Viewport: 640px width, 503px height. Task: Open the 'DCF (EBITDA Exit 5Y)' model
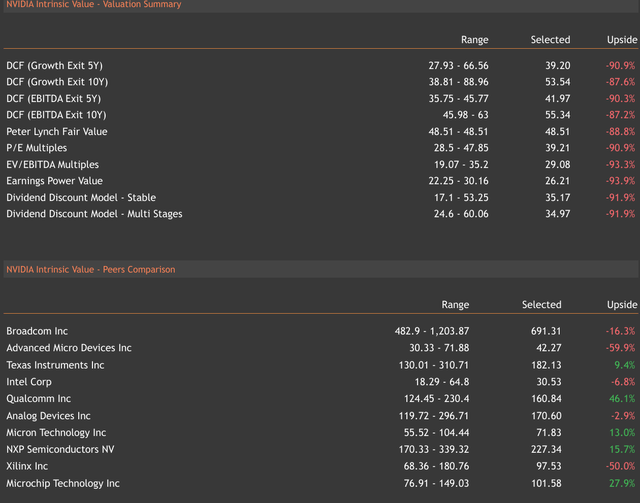pyautogui.click(x=53, y=99)
